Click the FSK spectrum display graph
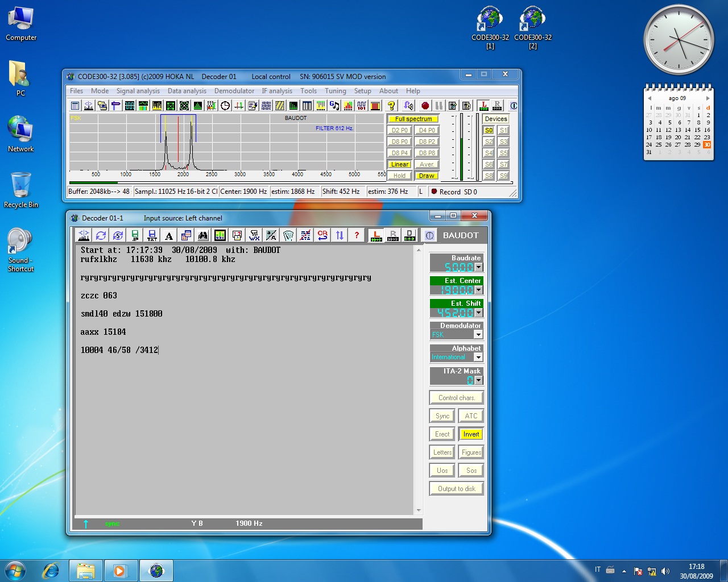 (x=227, y=142)
